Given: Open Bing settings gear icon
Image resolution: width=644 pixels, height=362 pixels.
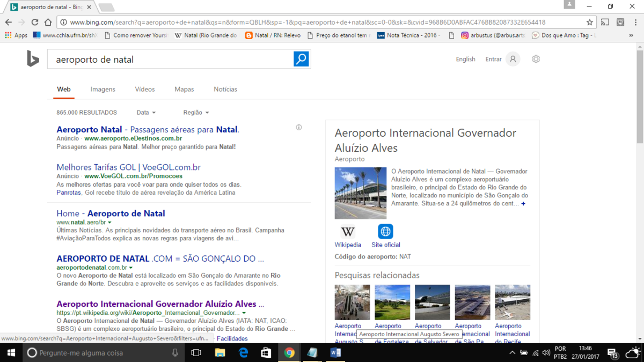Looking at the screenshot, I should pos(536,59).
